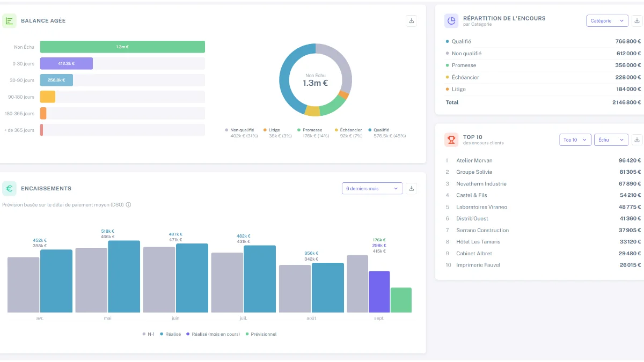644x362 pixels.
Task: Open the DSO info tooltip icon
Action: point(128,205)
